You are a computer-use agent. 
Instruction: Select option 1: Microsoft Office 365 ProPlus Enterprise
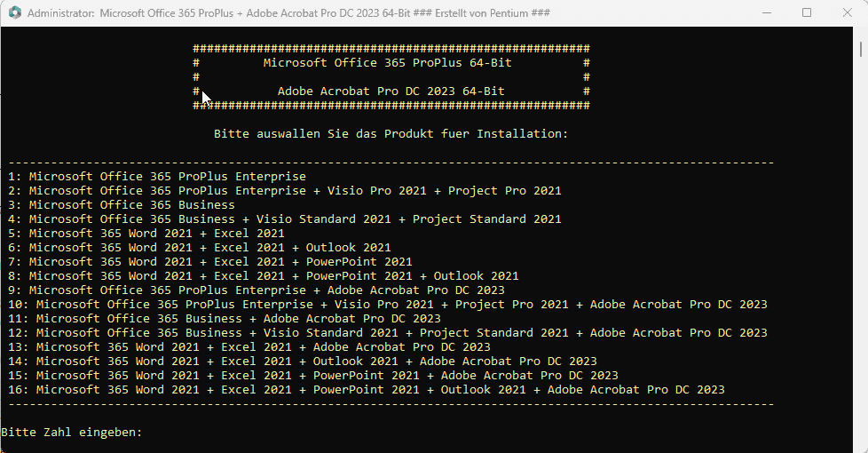157,176
